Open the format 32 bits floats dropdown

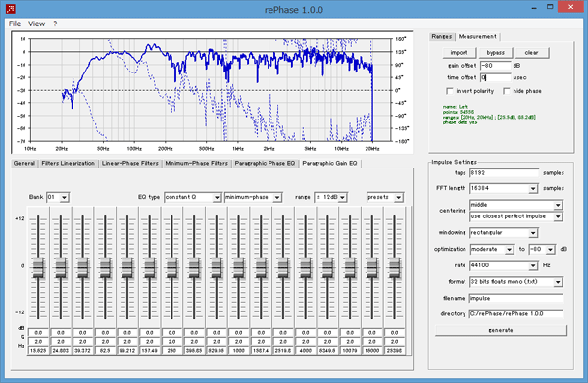(516, 282)
